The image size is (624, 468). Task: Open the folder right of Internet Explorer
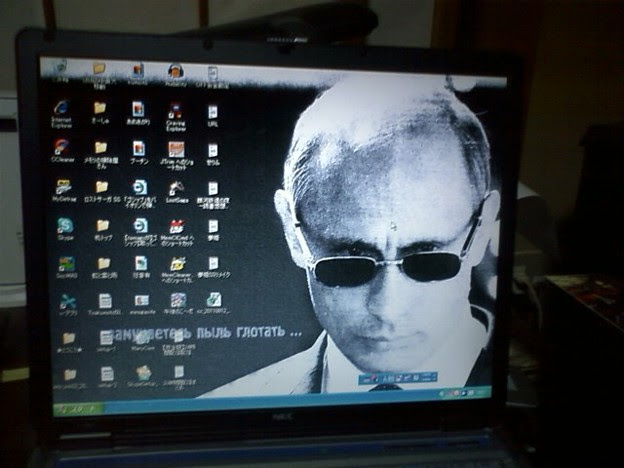[x=99, y=112]
